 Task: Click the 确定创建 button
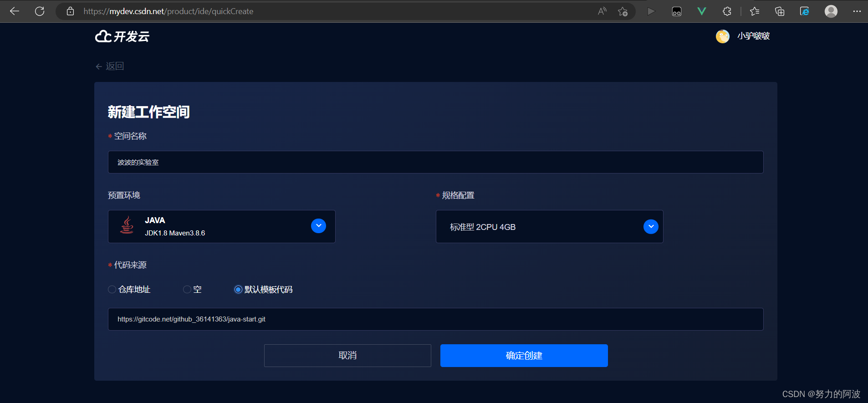pyautogui.click(x=524, y=356)
